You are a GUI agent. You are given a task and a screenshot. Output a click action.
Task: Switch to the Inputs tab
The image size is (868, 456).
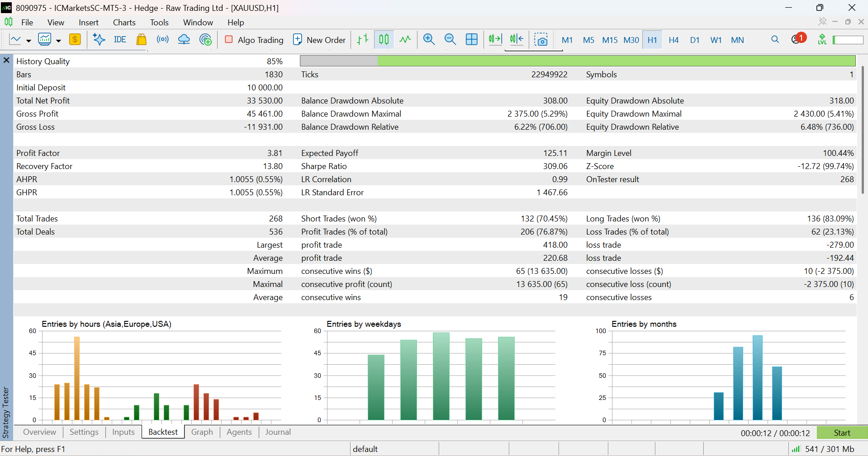(123, 432)
